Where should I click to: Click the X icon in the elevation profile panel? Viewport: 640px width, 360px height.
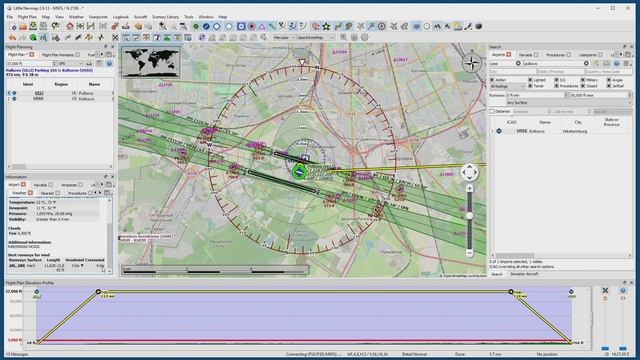pyautogui.click(x=605, y=290)
